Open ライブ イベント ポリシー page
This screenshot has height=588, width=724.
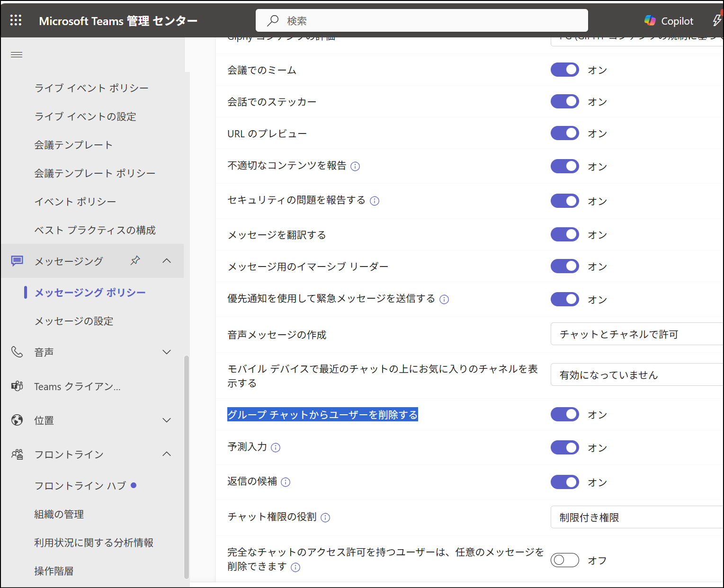tap(91, 88)
